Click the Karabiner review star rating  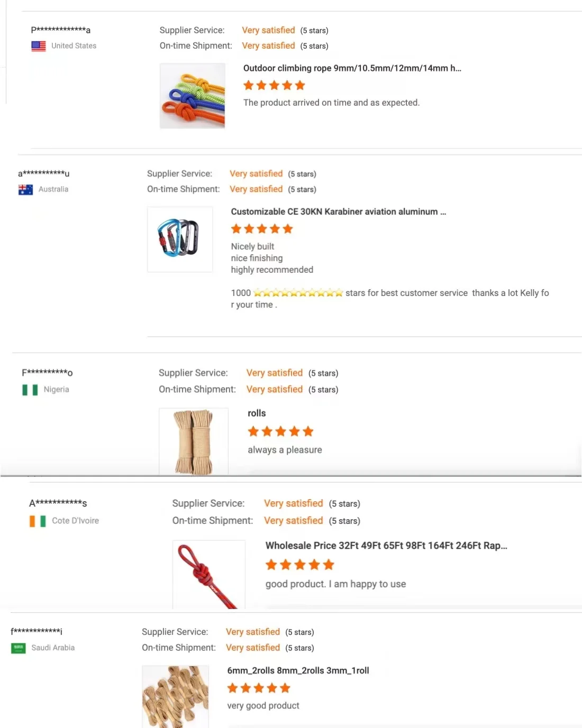pos(261,229)
